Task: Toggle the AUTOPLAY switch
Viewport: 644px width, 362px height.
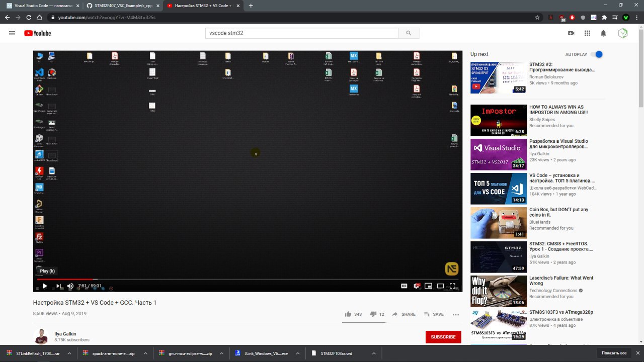Action: (596, 54)
